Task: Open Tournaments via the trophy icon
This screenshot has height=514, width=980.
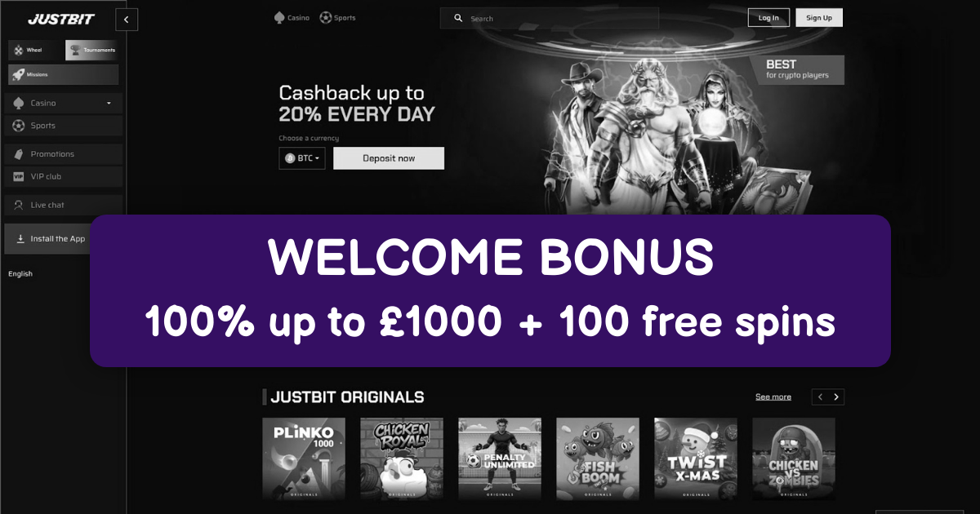Action: tap(74, 51)
